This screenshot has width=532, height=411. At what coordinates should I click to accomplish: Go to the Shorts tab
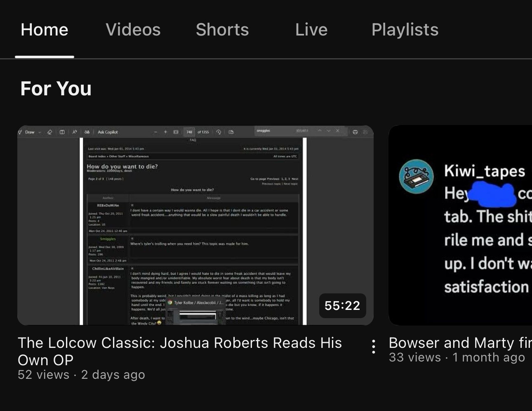[222, 30]
